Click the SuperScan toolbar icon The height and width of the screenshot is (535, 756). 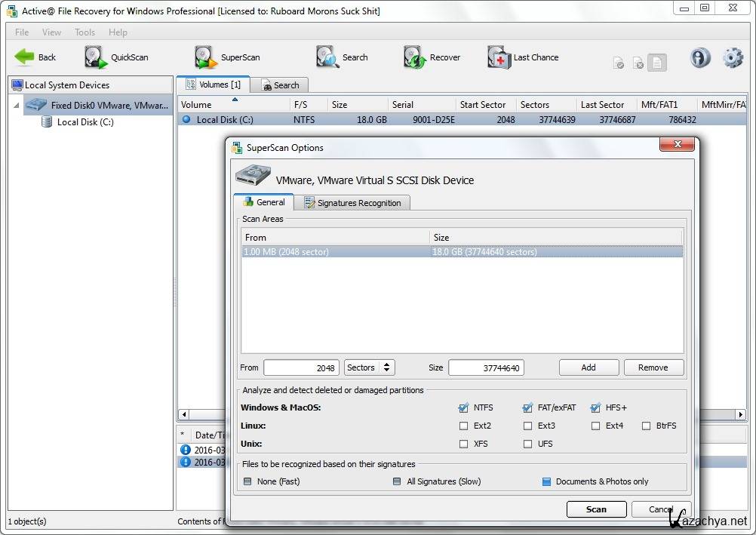(x=206, y=57)
